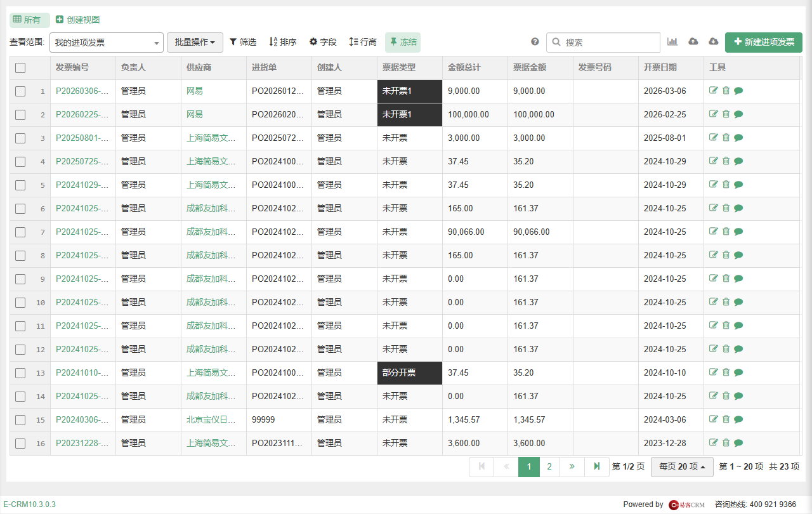Open the 每页 20 项 page size dropdown
Image resolution: width=812 pixels, height=514 pixels.
682,466
